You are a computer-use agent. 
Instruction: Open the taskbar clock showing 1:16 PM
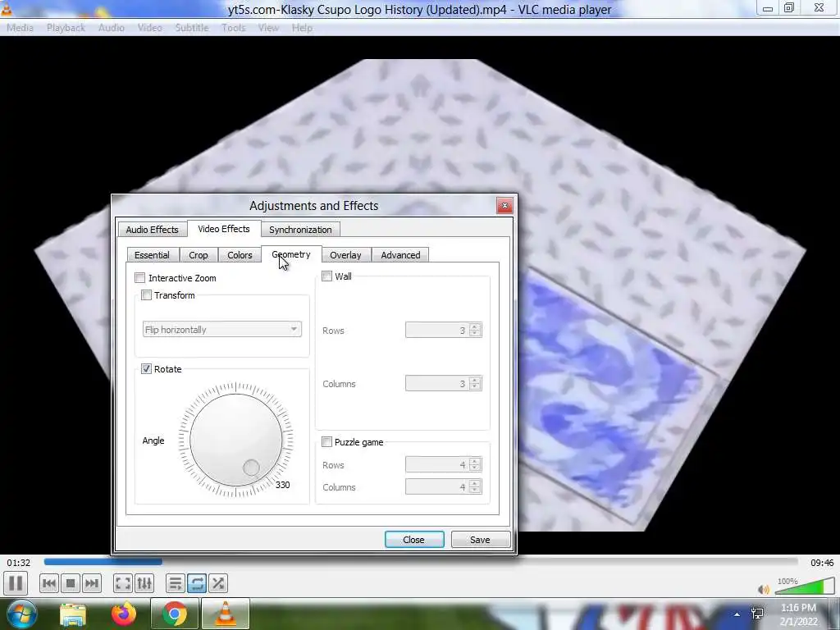pos(798,614)
